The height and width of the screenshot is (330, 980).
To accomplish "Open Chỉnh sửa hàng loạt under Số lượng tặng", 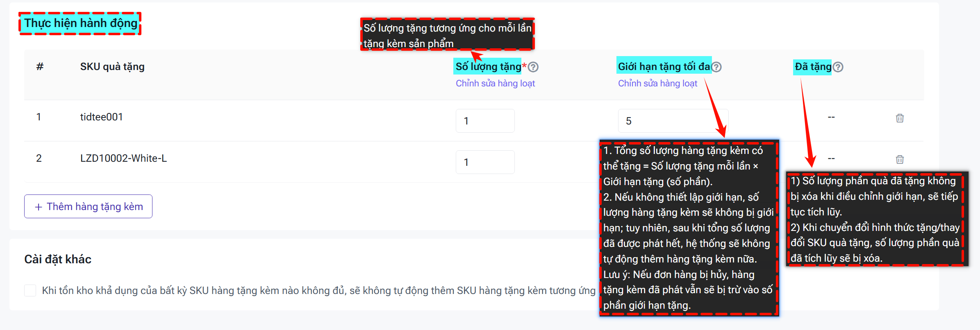I will click(x=495, y=84).
